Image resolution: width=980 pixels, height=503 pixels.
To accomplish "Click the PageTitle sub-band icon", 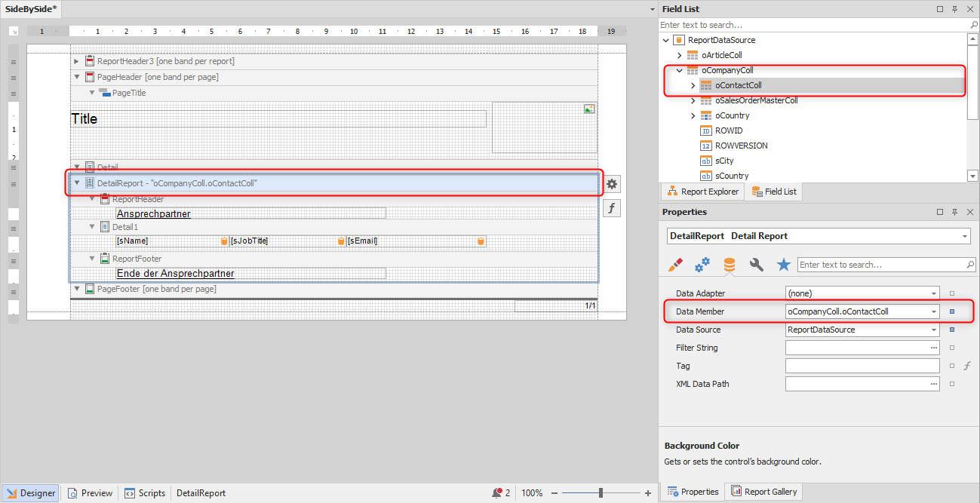I will (104, 93).
